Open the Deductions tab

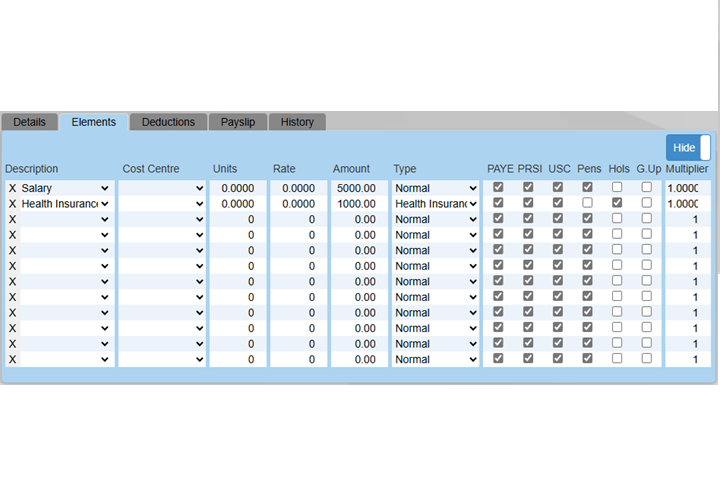[168, 122]
